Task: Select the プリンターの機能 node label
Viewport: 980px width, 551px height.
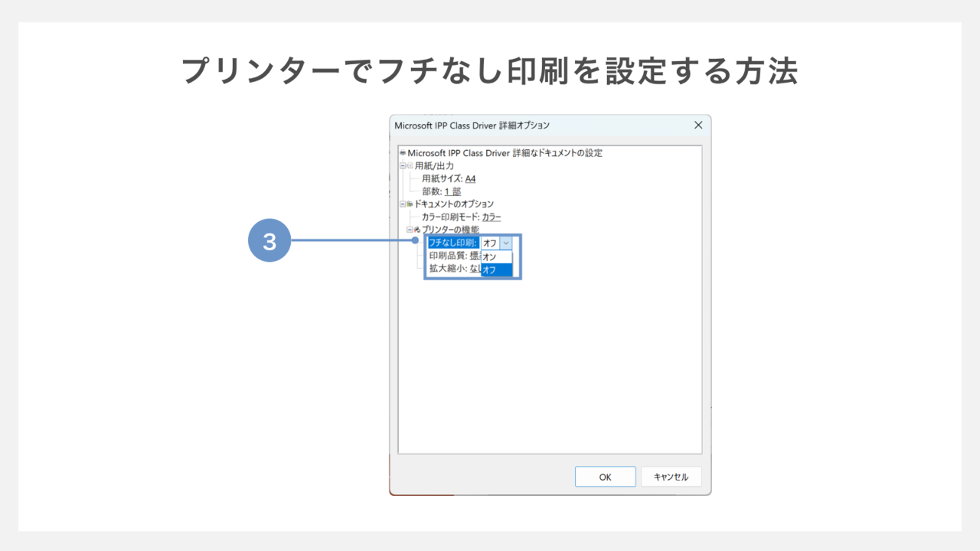Action: (451, 230)
